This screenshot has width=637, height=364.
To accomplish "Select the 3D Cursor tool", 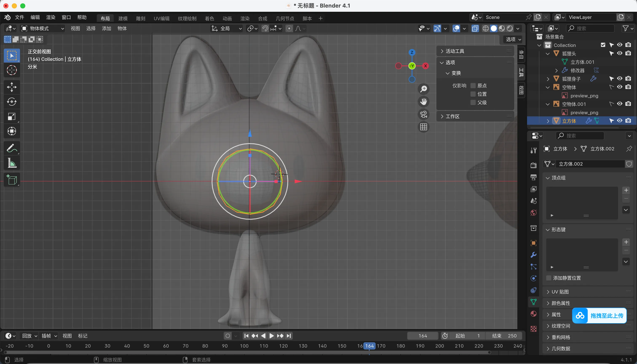I will [x=12, y=70].
